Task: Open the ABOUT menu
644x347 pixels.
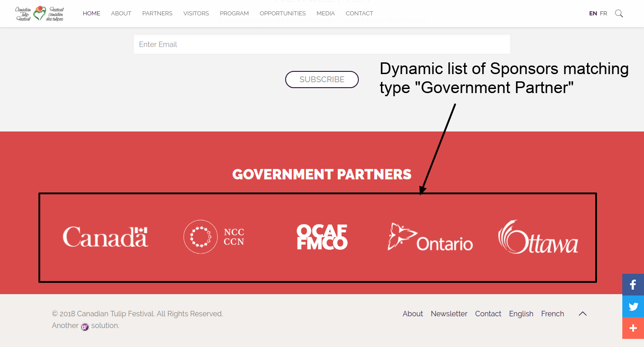Action: click(x=121, y=14)
